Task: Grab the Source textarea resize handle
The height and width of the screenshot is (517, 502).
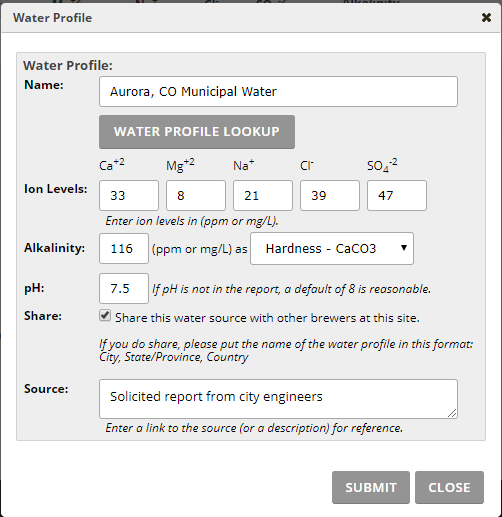Action: point(452,414)
